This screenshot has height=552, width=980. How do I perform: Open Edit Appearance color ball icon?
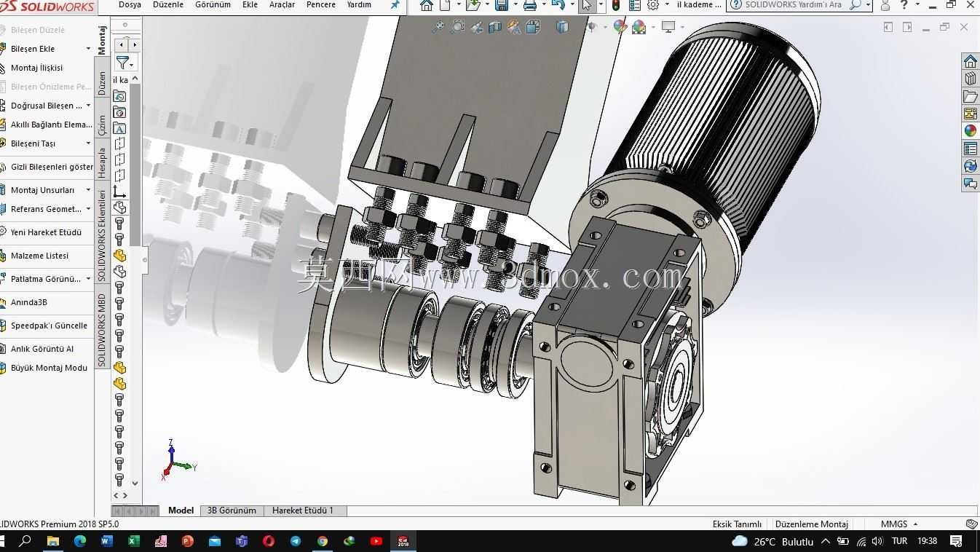tap(620, 27)
